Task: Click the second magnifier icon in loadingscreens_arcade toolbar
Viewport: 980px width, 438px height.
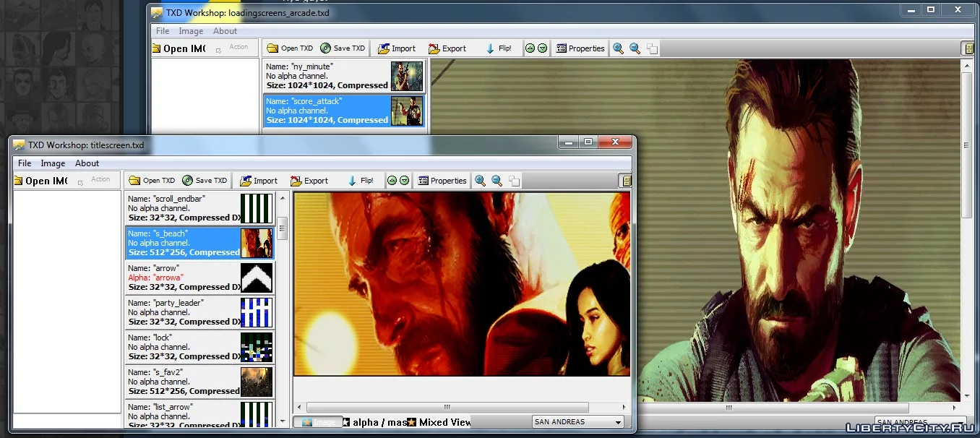Action: 635,48
